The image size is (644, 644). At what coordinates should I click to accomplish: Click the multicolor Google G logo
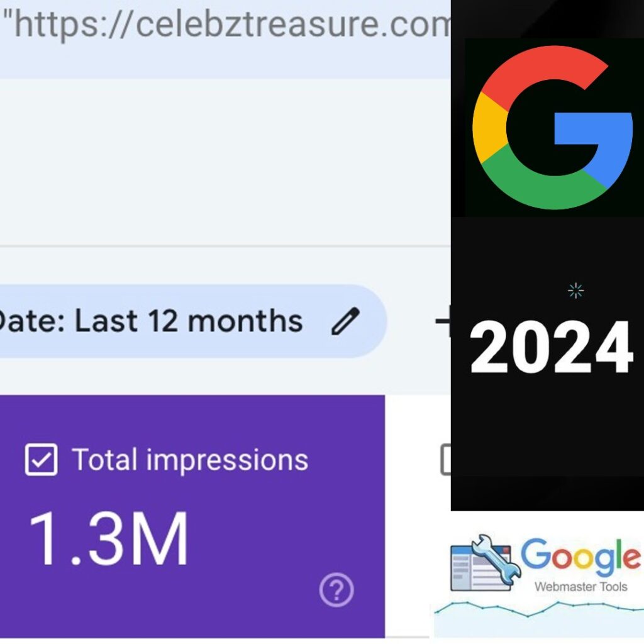tap(552, 127)
